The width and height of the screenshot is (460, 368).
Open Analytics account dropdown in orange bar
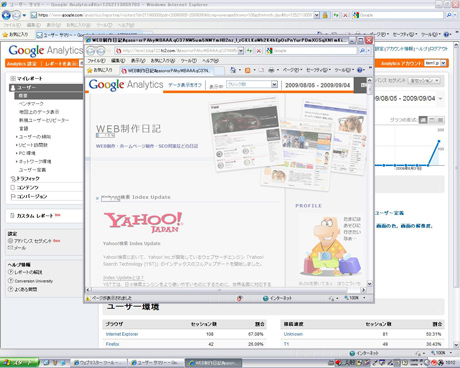click(443, 63)
